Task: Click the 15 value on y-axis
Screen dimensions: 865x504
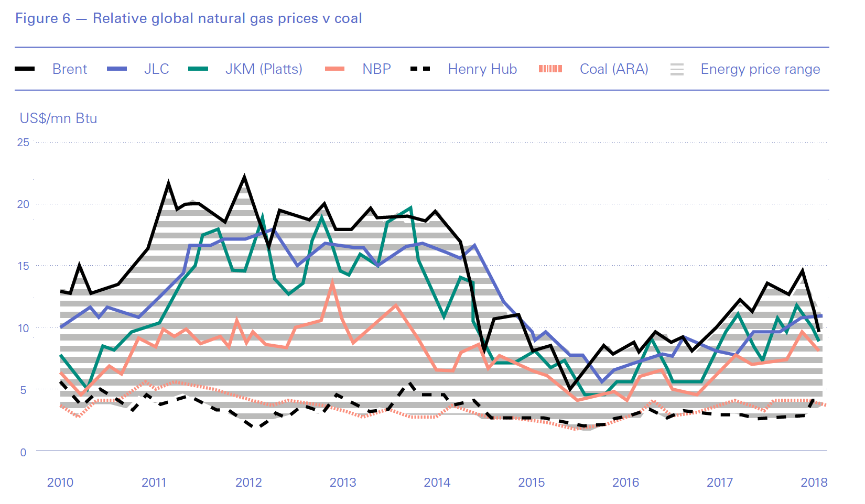Action: (x=23, y=266)
